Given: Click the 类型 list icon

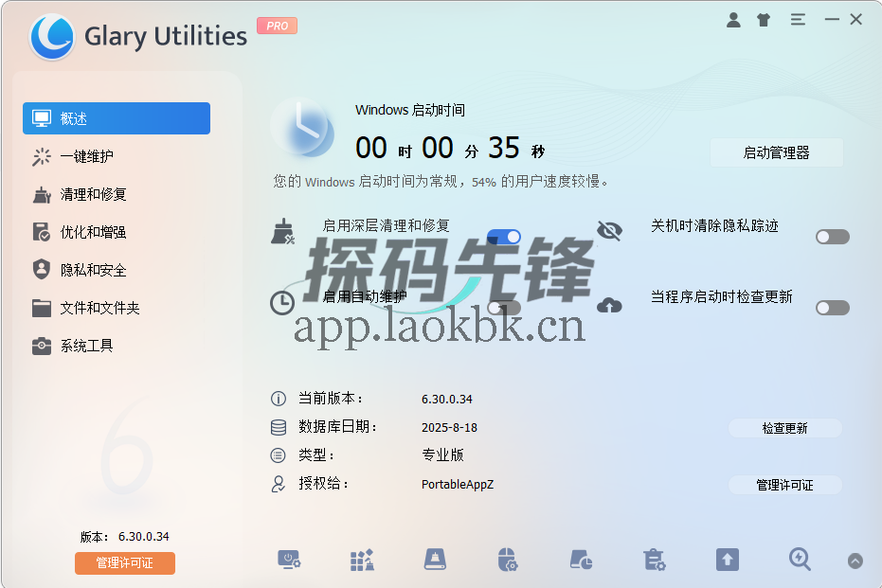Looking at the screenshot, I should tap(279, 455).
